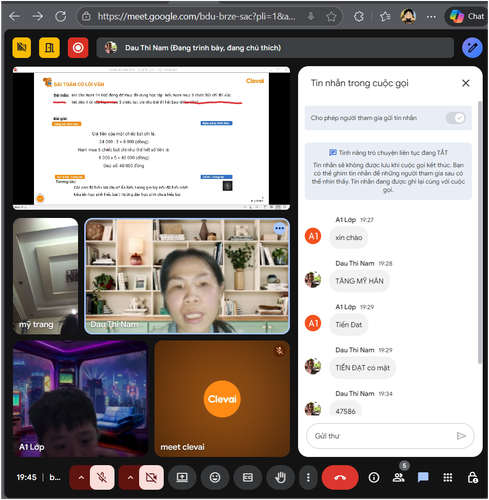The height and width of the screenshot is (500, 489).
Task: Open more options three dots in call bar
Action: pyautogui.click(x=308, y=477)
